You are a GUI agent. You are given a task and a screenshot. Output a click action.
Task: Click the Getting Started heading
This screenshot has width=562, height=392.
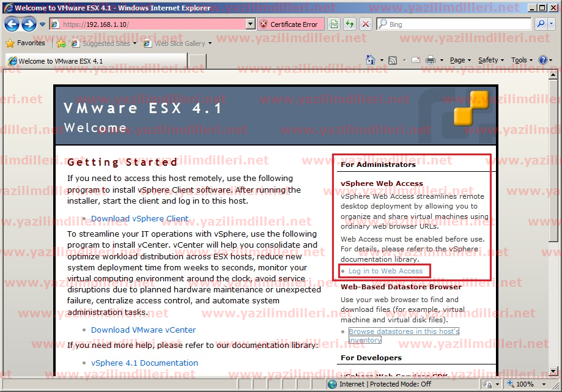(x=122, y=162)
